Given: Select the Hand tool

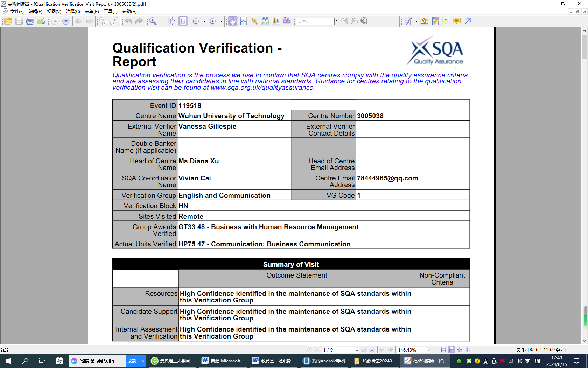Looking at the screenshot, I should (232, 21).
